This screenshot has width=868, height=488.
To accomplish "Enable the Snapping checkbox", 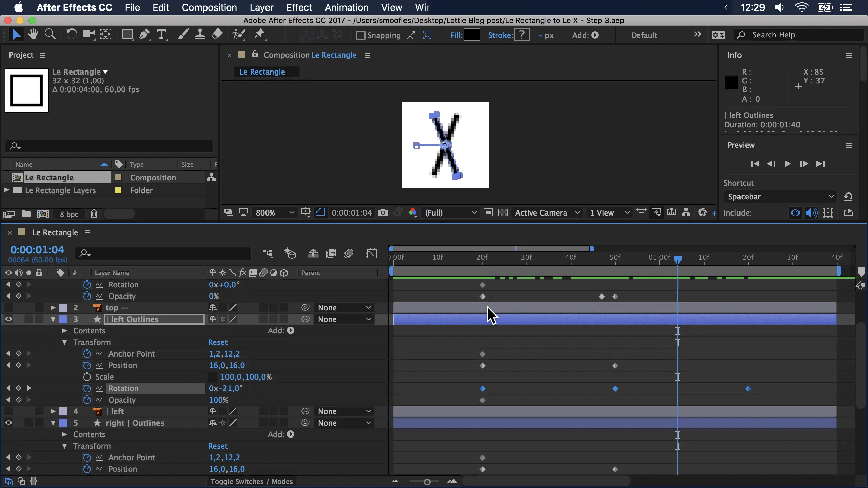I will pos(360,35).
